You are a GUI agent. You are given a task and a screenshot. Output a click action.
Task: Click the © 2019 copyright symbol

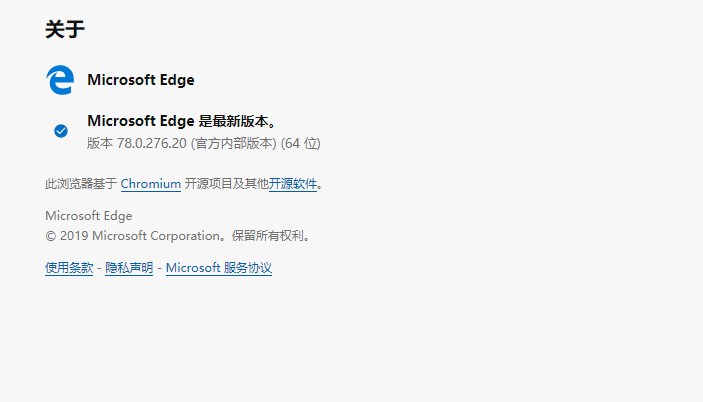tap(51, 236)
